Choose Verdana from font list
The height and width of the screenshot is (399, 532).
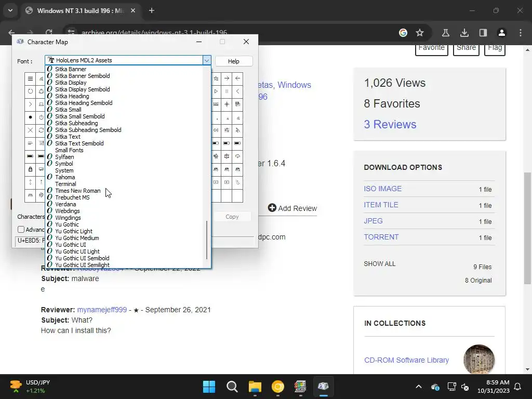coord(65,204)
